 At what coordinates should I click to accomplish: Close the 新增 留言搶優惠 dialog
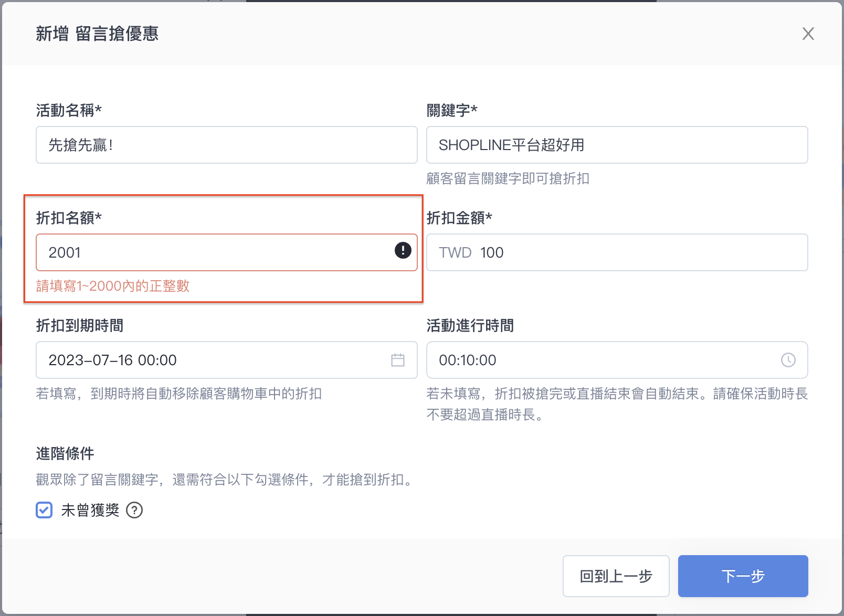pos(808,34)
